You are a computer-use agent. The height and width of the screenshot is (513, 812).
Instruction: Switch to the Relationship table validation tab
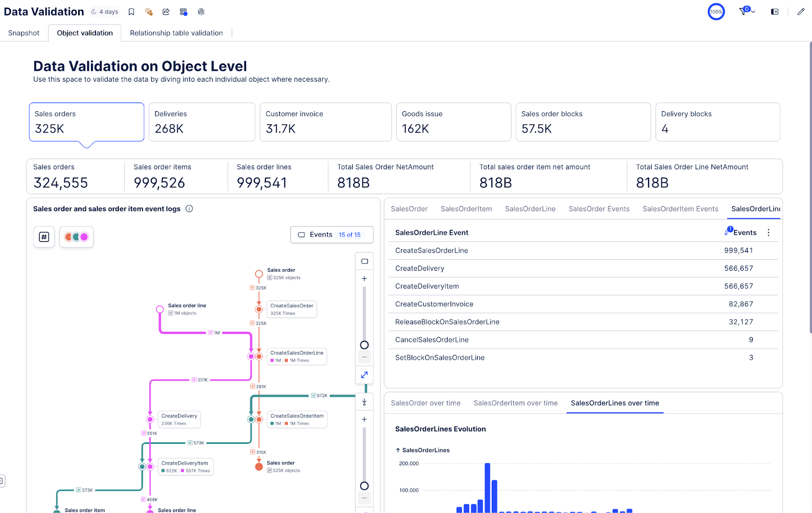click(x=176, y=33)
